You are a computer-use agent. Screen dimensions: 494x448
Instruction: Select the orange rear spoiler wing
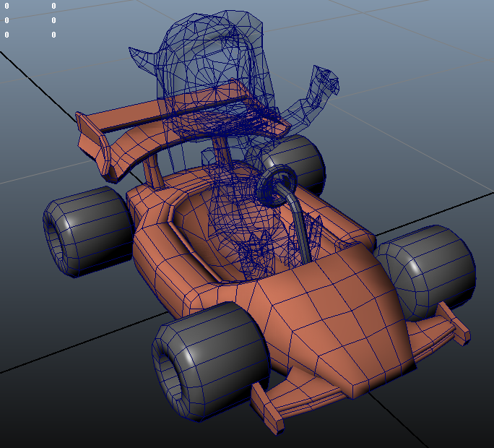[x=181, y=131]
